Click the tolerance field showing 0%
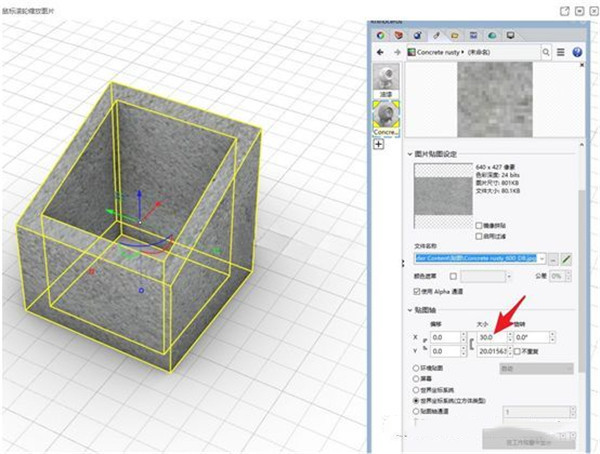 tap(557, 276)
